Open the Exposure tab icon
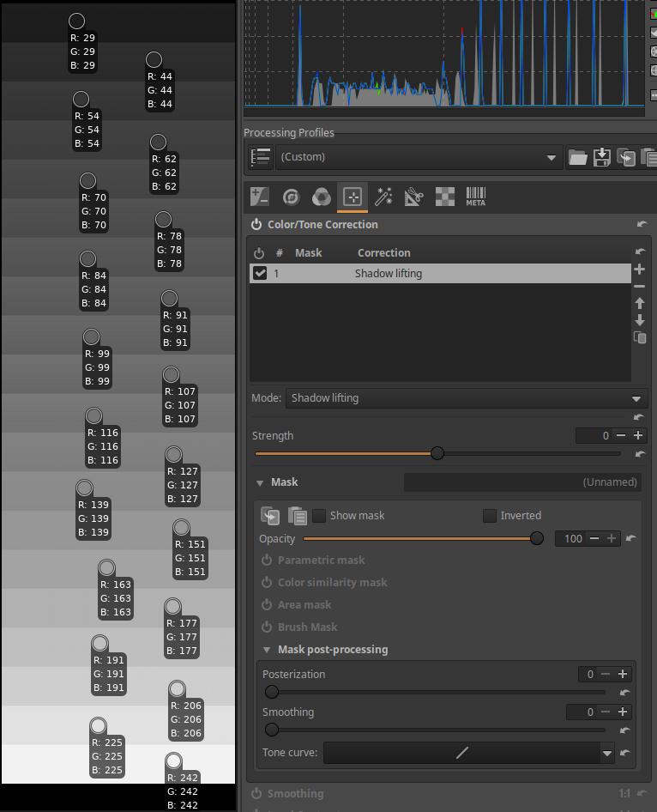This screenshot has width=657, height=812. [260, 197]
